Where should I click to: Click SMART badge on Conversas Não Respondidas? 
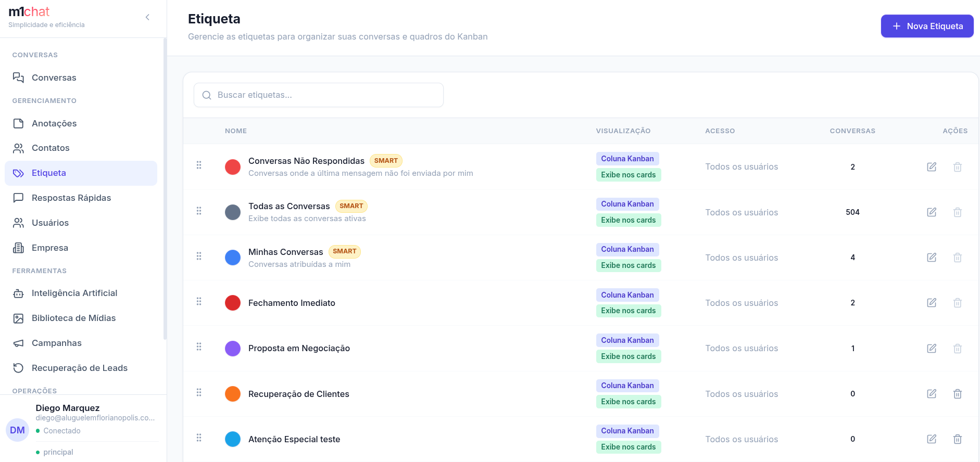coord(386,161)
